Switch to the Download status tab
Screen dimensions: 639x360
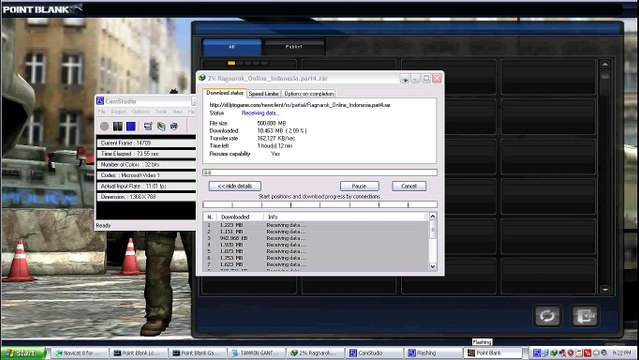click(225, 93)
